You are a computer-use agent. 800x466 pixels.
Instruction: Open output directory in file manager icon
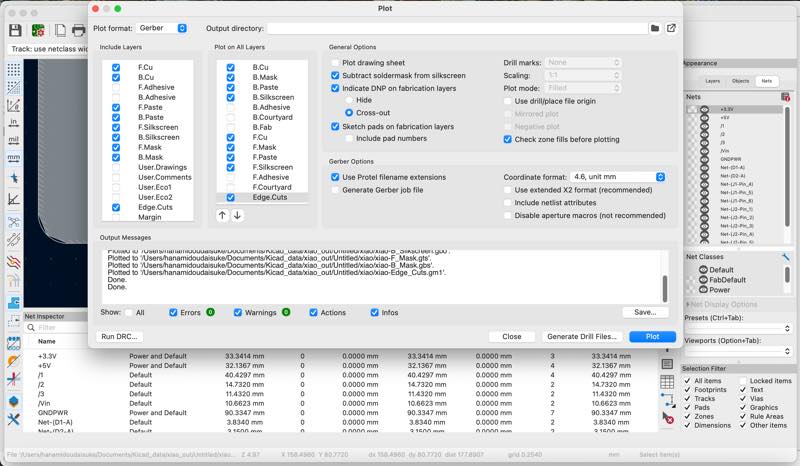click(671, 28)
